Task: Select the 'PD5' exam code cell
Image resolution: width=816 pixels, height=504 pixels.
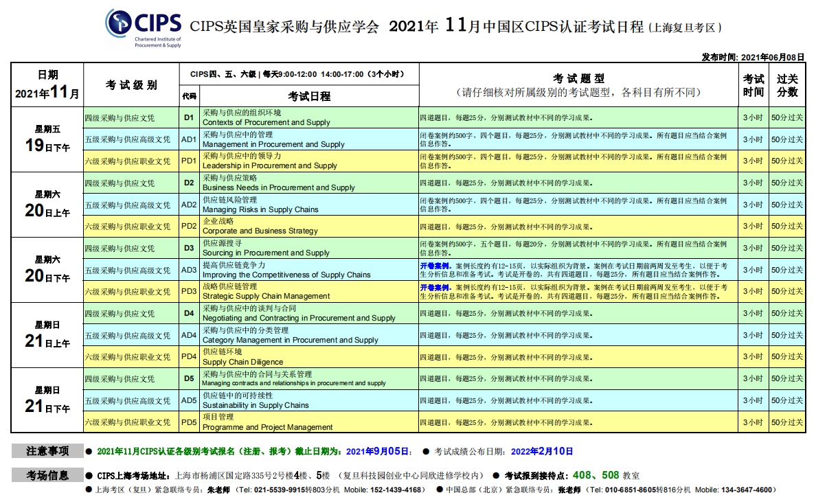Action: (x=189, y=422)
